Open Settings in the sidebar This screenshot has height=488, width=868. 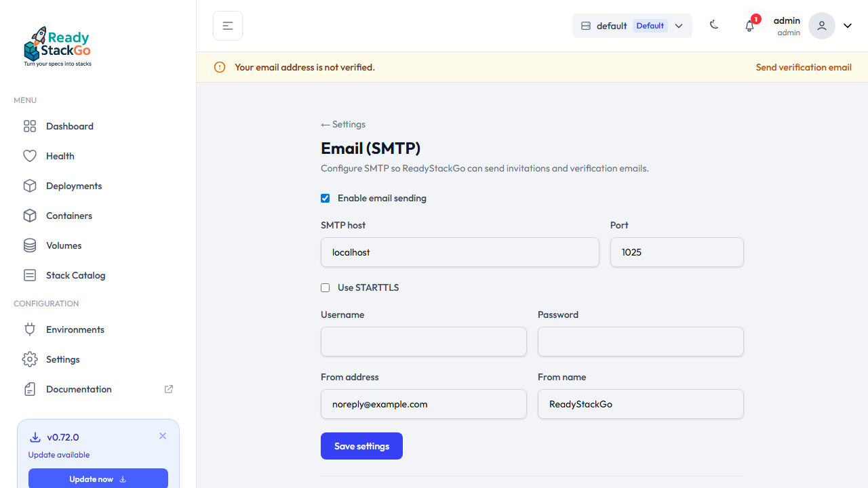point(98,359)
